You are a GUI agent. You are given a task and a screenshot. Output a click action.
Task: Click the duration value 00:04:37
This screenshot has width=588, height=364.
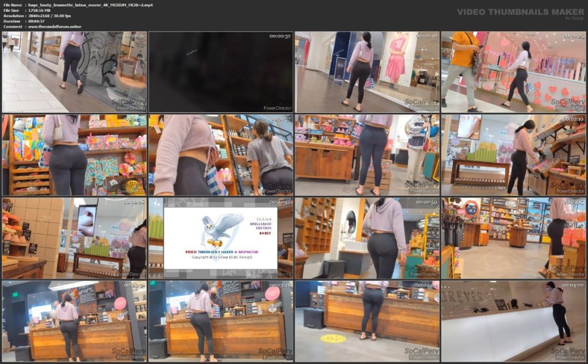(x=36, y=21)
